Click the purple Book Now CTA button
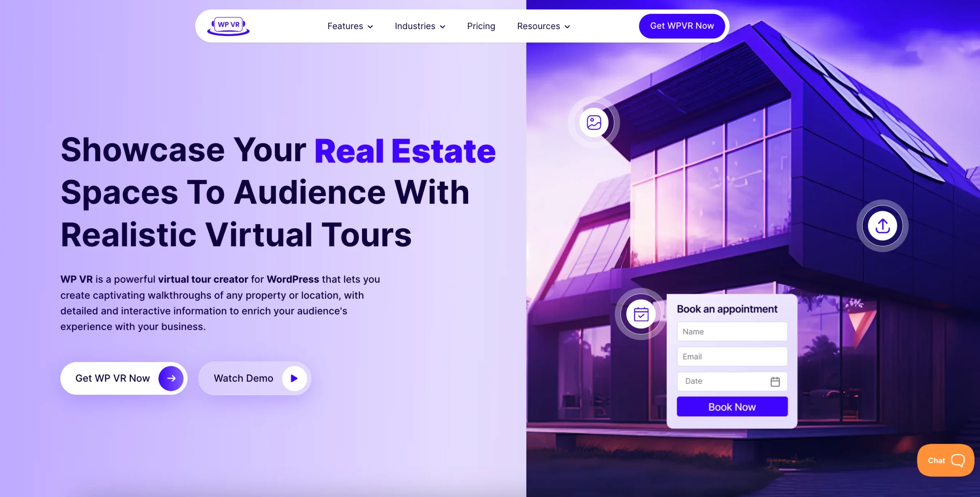 [732, 406]
